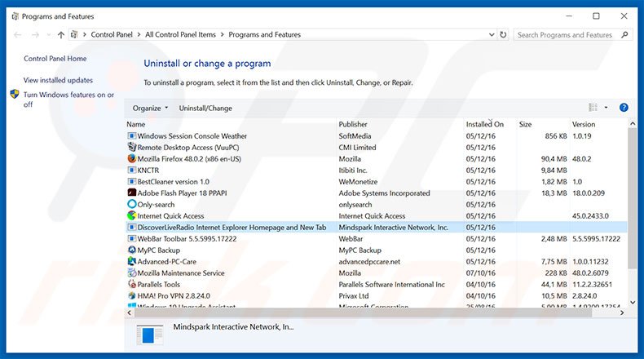The width and height of the screenshot is (644, 359).
Task: Expand the view options dropdown arrow
Action: coord(606,108)
